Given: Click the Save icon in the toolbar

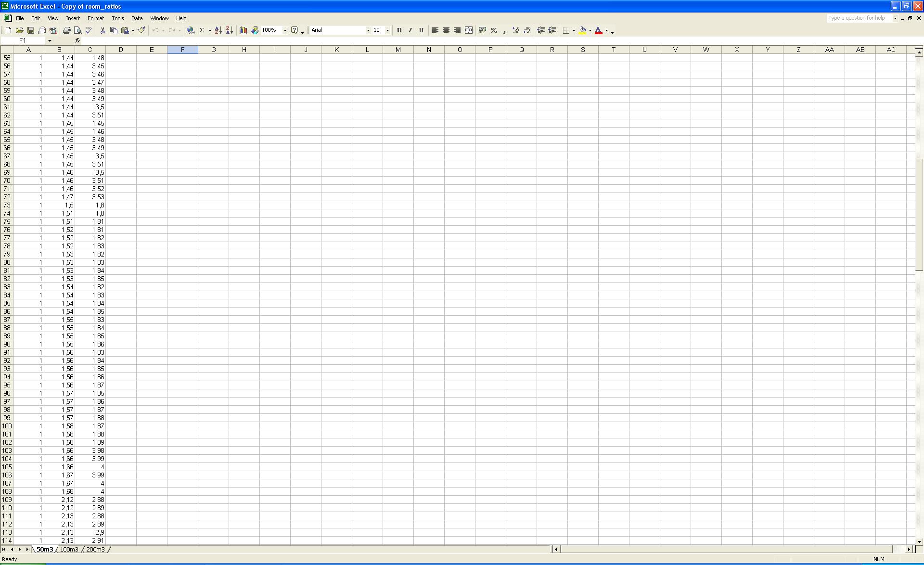Looking at the screenshot, I should pos(30,30).
